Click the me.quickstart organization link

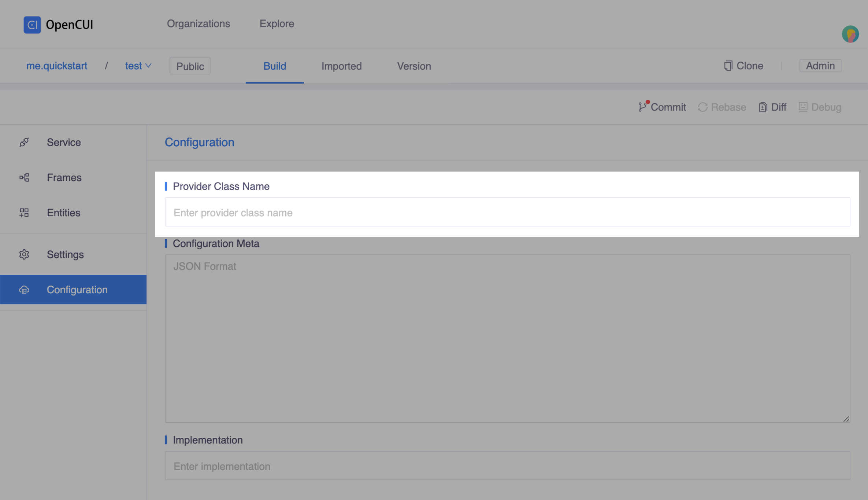(x=57, y=66)
